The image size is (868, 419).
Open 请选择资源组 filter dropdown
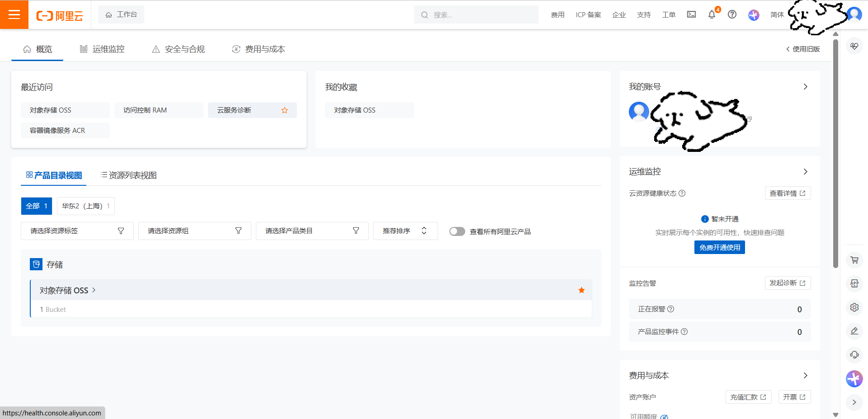pos(195,231)
